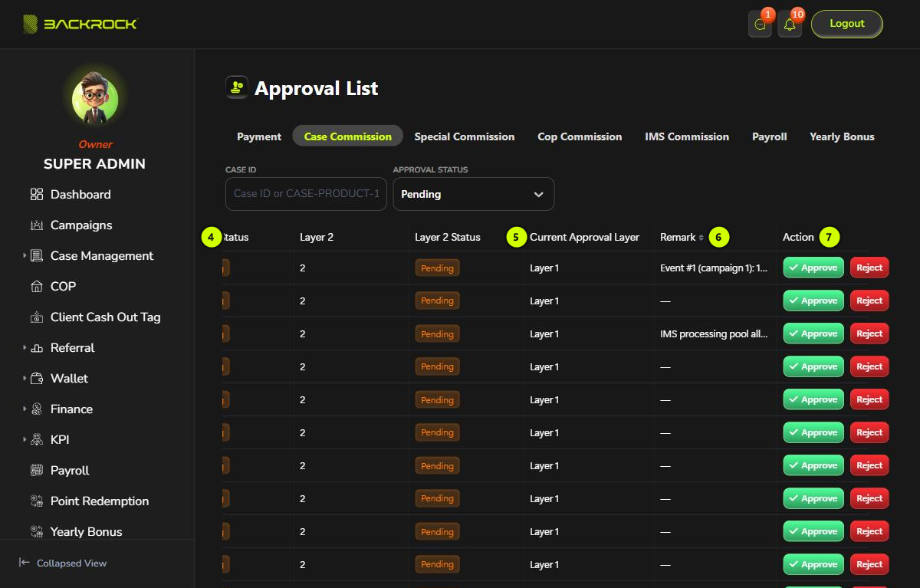Click the Action column header
The image size is (920, 588).
(798, 238)
